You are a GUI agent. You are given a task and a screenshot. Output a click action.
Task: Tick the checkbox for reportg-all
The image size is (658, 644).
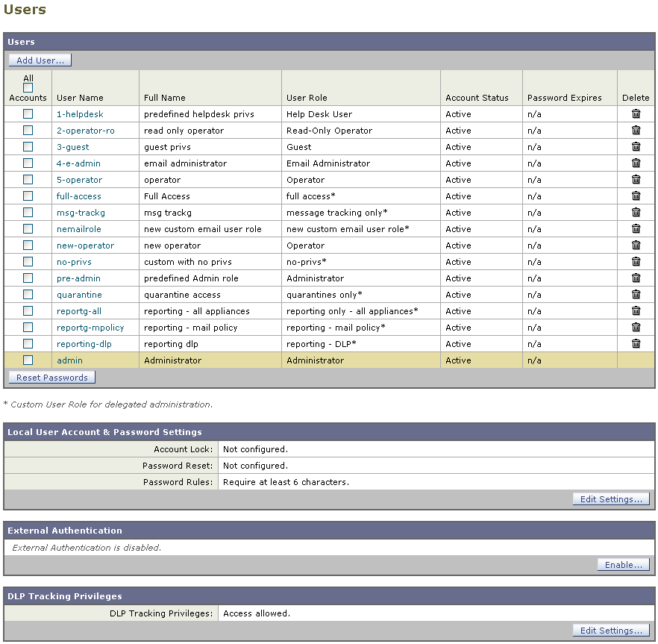[x=28, y=310]
